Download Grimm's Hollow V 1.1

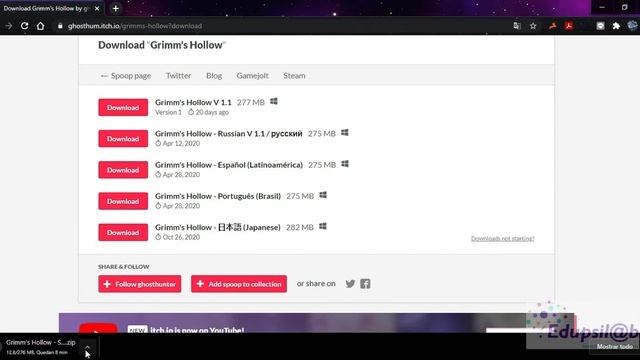(x=123, y=107)
